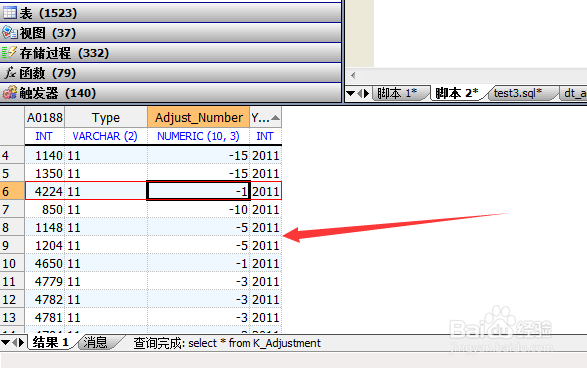
Task: Click the triggers icon next to 触发器
Action: [x=9, y=93]
